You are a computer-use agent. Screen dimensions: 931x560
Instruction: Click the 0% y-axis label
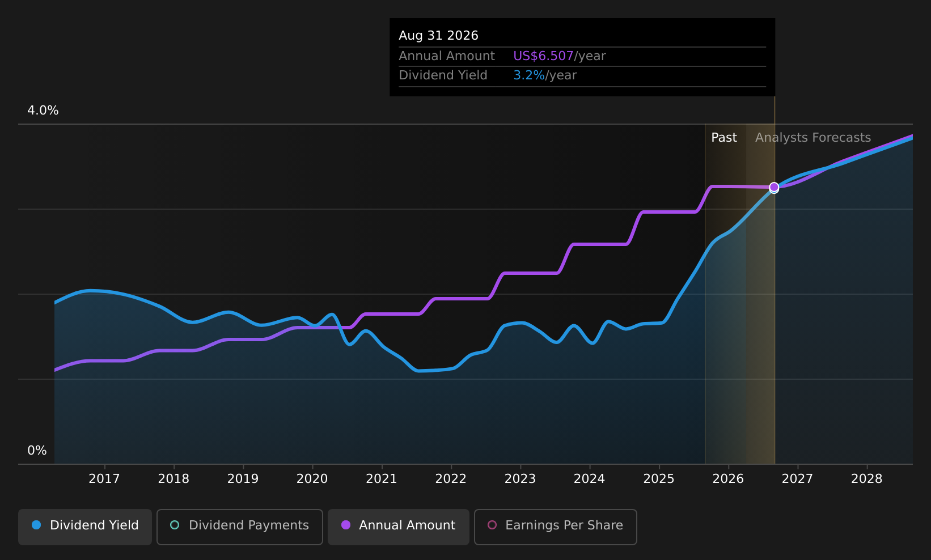coord(37,451)
